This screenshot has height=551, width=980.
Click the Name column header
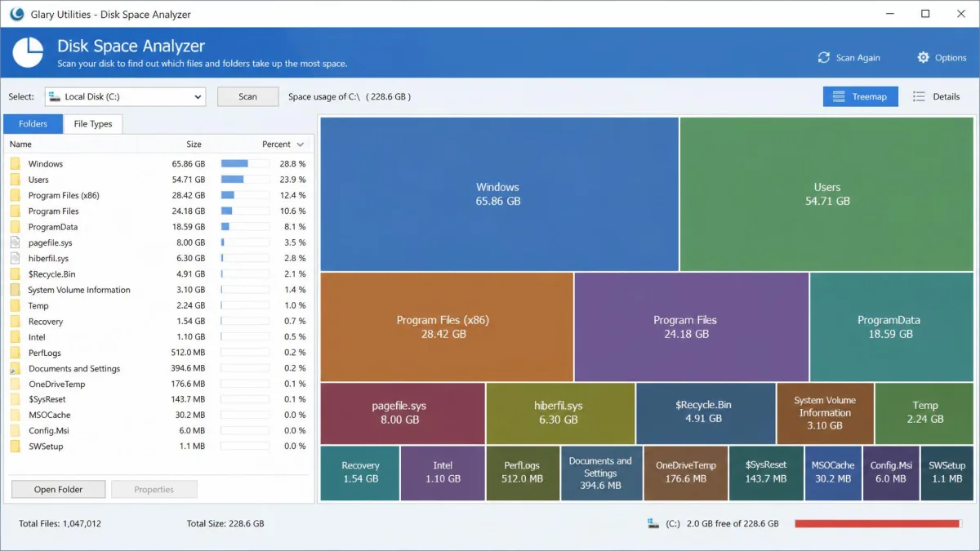[x=21, y=144]
